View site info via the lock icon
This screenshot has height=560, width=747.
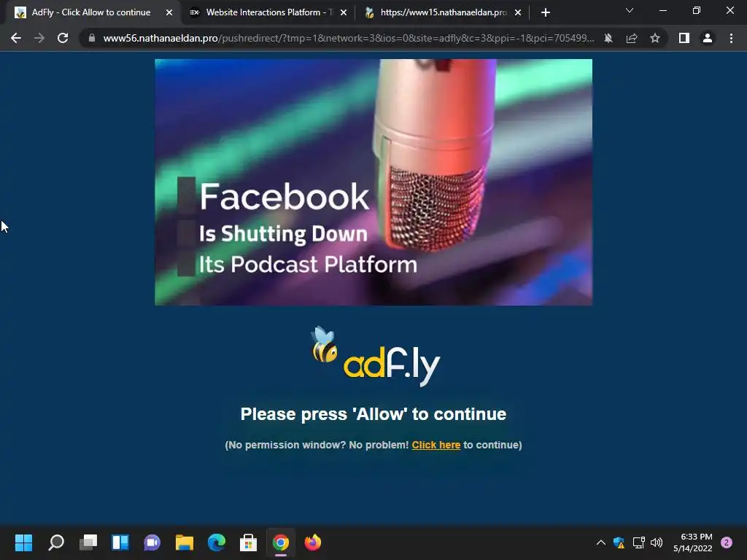click(92, 38)
